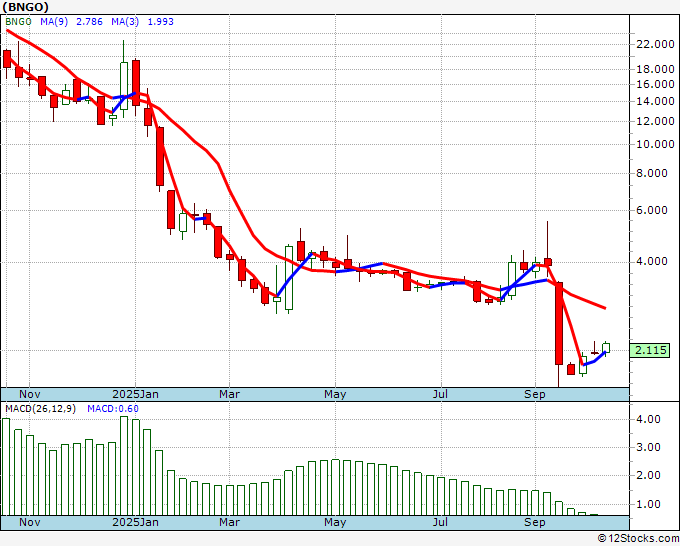The width and height of the screenshot is (680, 546).
Task: Click the 22.000 price axis label
Action: (655, 45)
